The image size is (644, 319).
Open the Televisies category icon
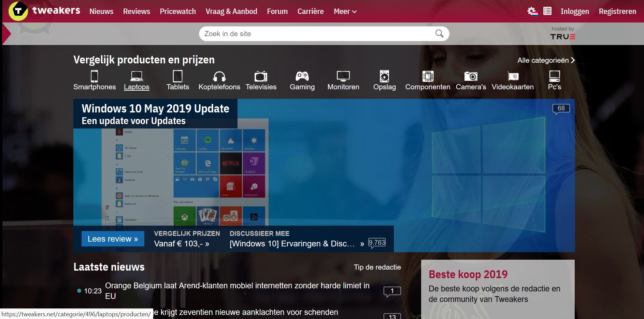pyautogui.click(x=261, y=76)
